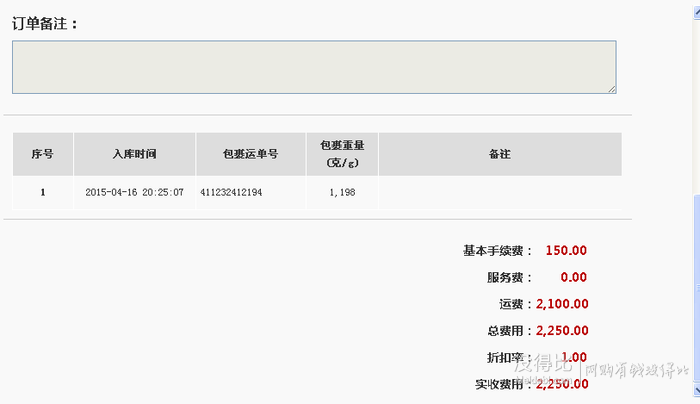Click tracking number 411232412194

231,192
